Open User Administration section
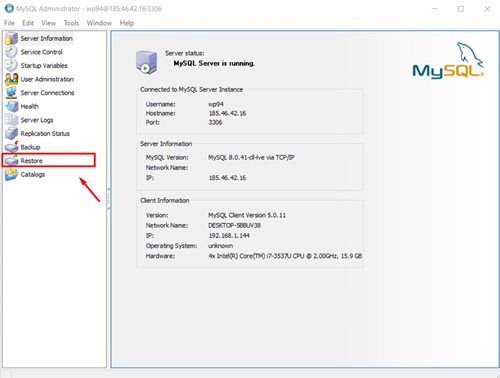The width and height of the screenshot is (500, 378). (47, 79)
